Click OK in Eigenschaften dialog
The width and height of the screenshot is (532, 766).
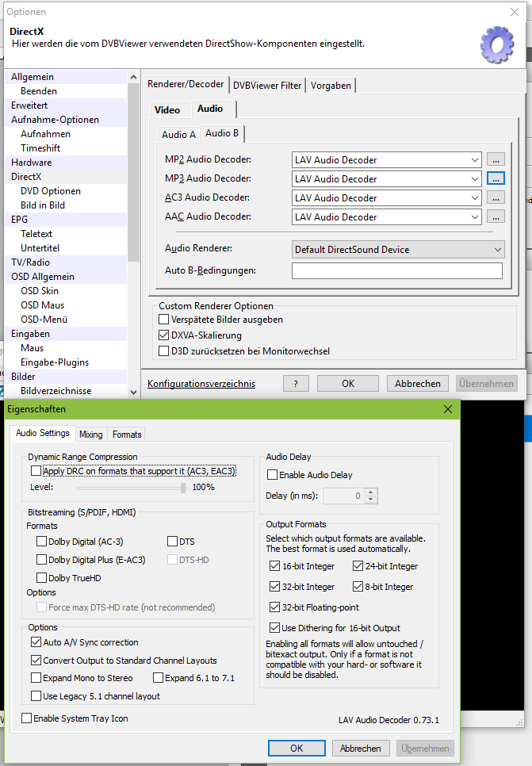tap(297, 749)
